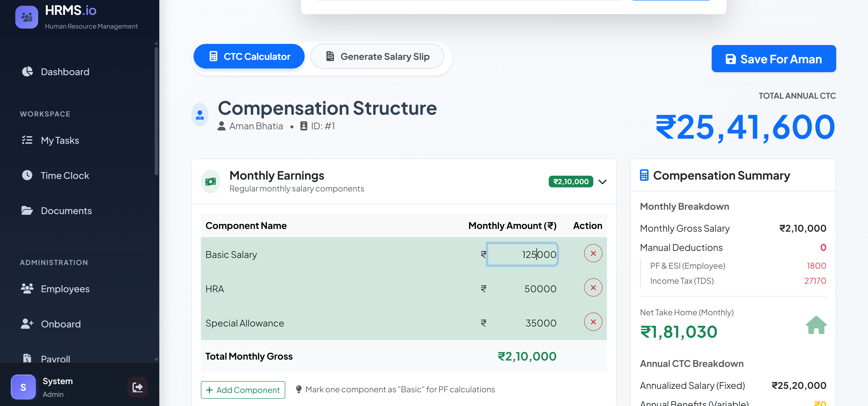The image size is (868, 406).
Task: Switch to CTC Calculator tab
Action: click(249, 57)
